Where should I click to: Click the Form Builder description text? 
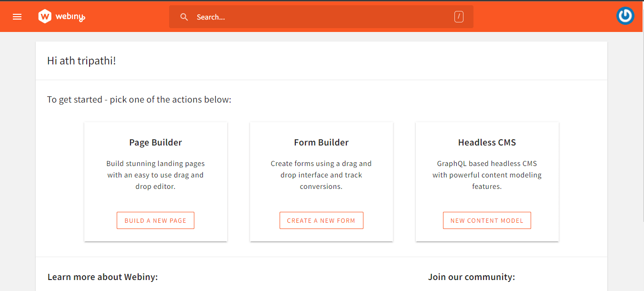click(321, 175)
